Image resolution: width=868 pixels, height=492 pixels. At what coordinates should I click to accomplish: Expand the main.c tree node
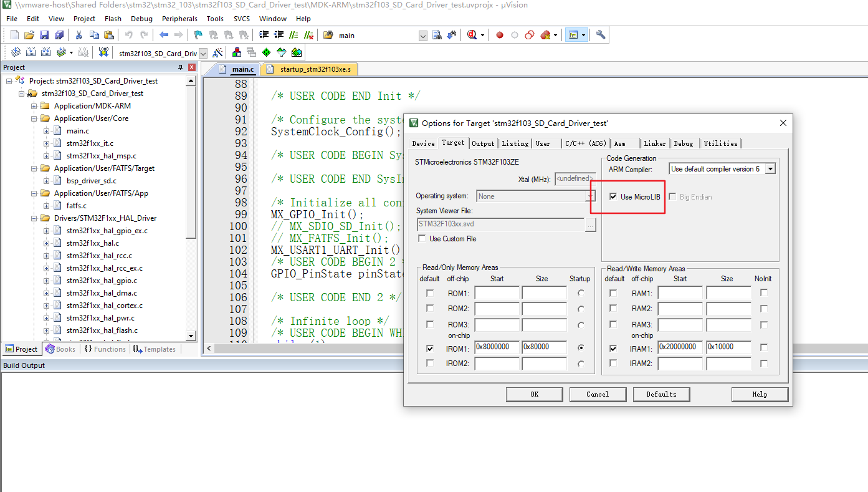click(x=47, y=131)
